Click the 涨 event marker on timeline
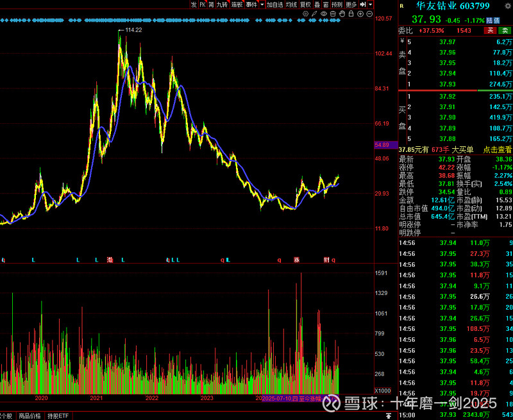This screenshot has height=420, width=513. (296, 260)
